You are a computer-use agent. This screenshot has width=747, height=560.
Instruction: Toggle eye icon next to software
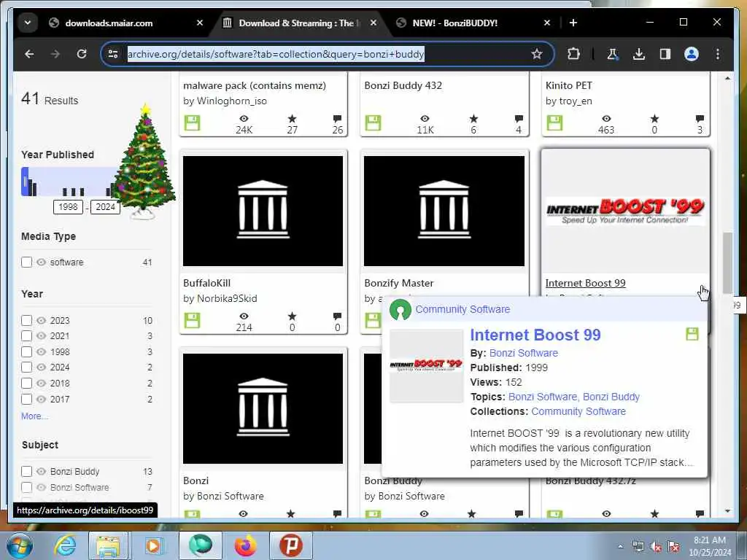coord(42,262)
